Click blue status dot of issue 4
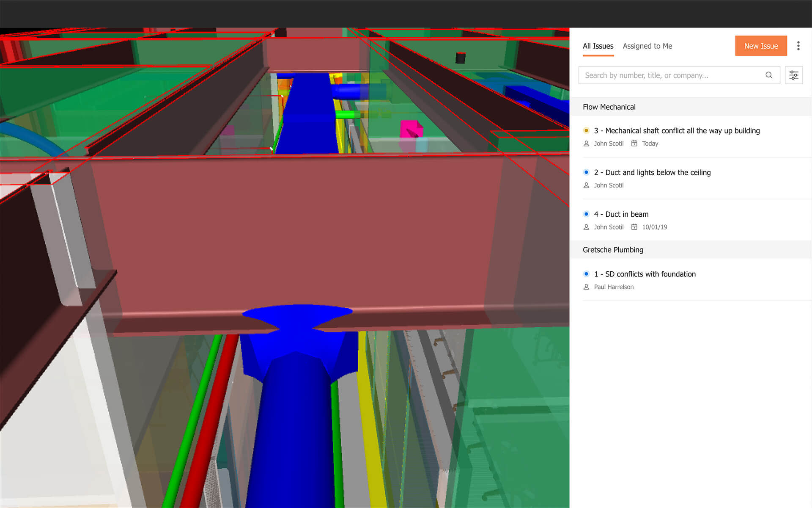 coord(586,214)
